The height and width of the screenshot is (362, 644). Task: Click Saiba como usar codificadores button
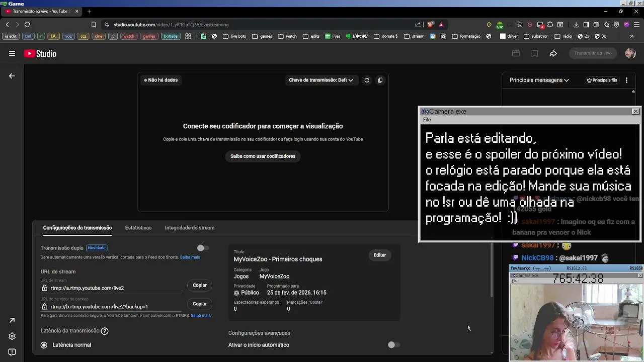[263, 156]
